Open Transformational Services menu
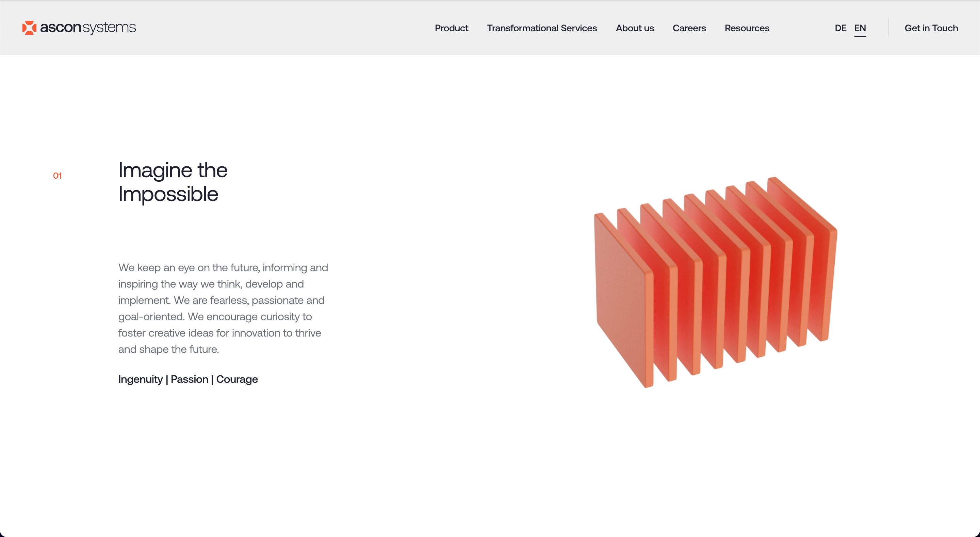The image size is (980, 537). (x=542, y=28)
